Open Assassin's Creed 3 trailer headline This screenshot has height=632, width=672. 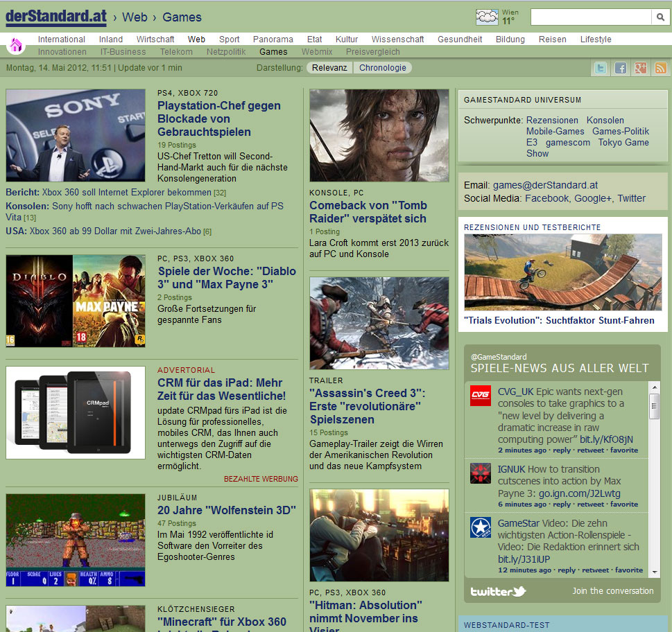(x=368, y=406)
